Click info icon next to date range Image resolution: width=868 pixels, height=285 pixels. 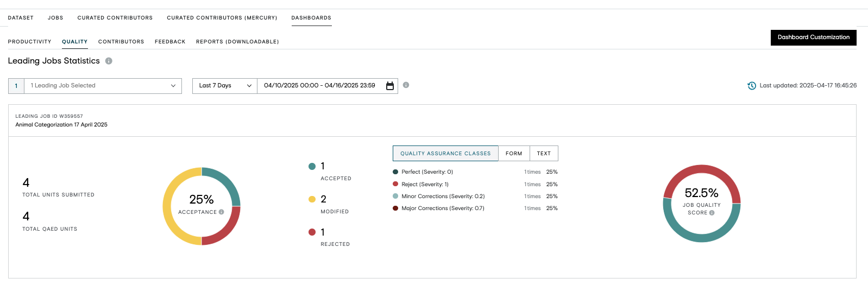click(406, 85)
